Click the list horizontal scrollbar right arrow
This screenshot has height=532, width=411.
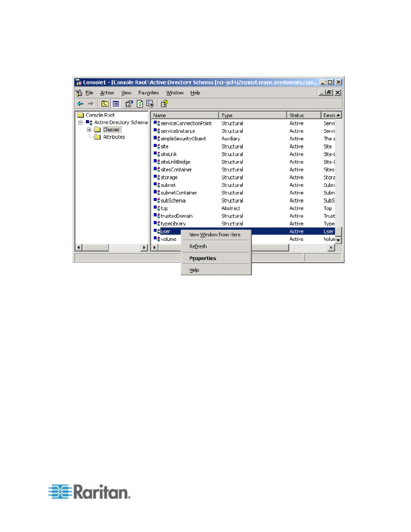[331, 248]
